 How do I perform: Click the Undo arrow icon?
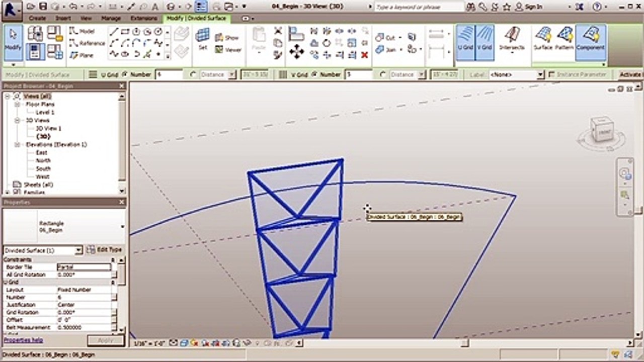pyautogui.click(x=73, y=7)
